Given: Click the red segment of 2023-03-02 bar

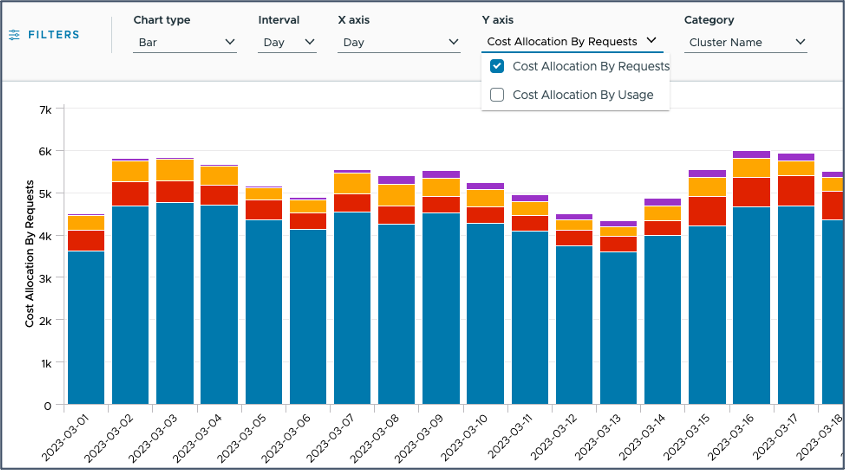Looking at the screenshot, I should (x=131, y=194).
